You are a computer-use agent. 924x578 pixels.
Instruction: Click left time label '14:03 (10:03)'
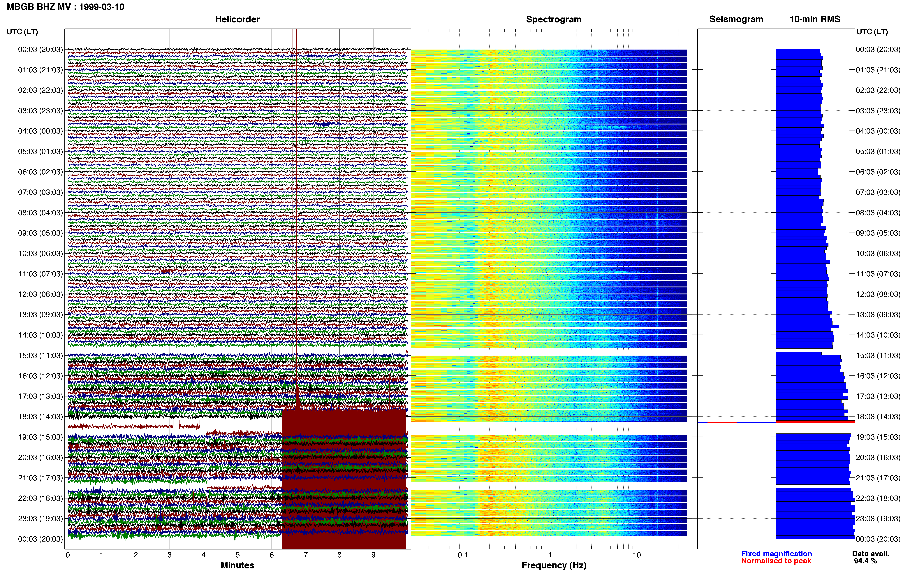[x=41, y=335]
